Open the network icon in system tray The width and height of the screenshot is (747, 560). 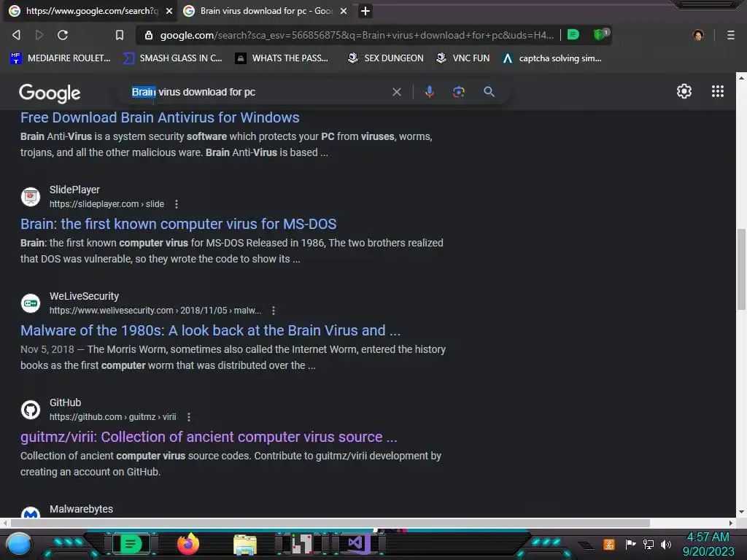tap(648, 544)
